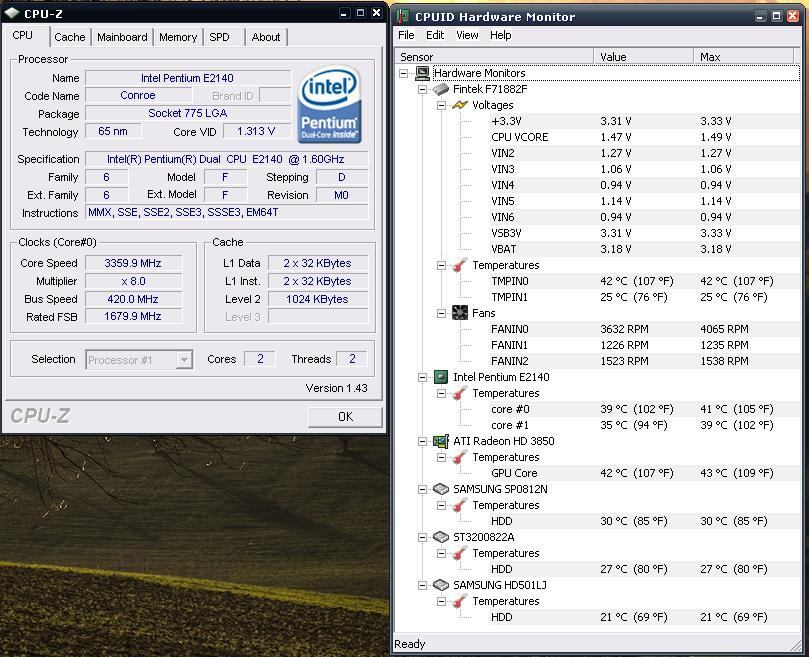
Task: Collapse the SAMSUNG SP0812N node
Action: [423, 489]
